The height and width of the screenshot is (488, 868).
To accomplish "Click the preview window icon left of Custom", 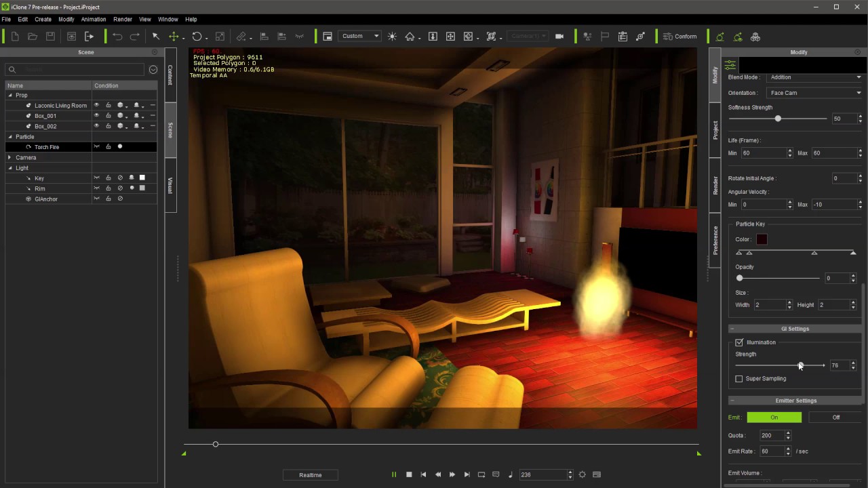I will point(328,37).
